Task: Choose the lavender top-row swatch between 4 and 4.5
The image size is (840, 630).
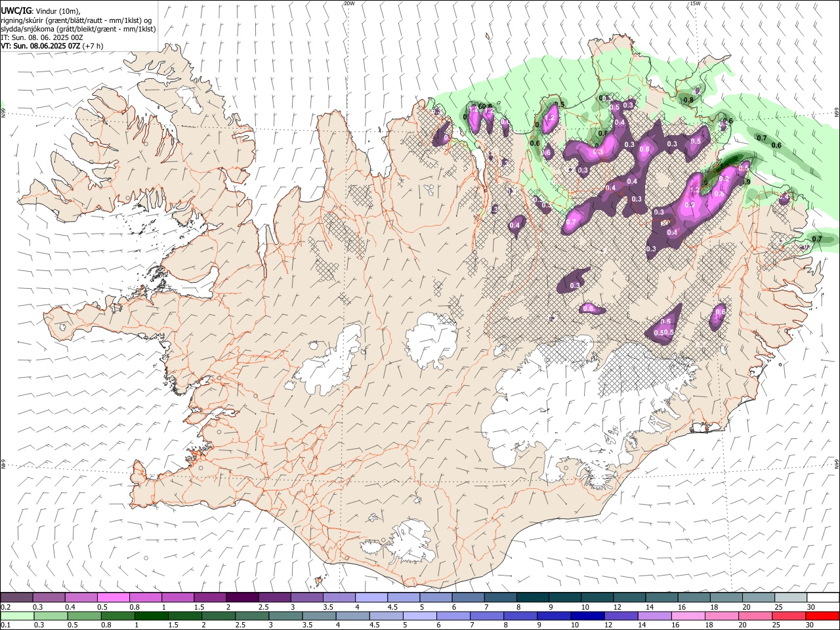Action: coord(371,598)
